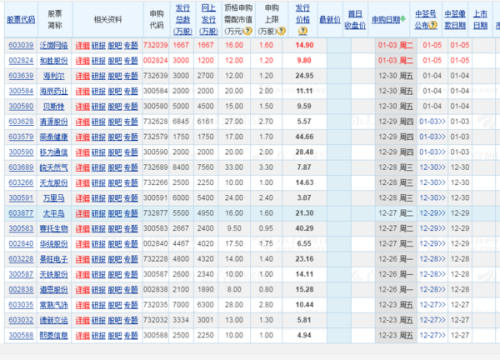The height and width of the screenshot is (360, 500).
Task: Click 中签缴款日期 column header
Action: point(455,20)
